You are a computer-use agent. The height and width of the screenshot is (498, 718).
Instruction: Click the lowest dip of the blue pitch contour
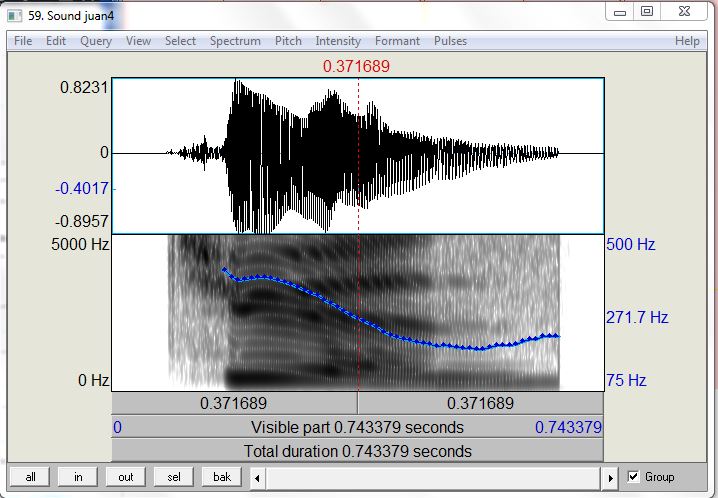click(479, 349)
